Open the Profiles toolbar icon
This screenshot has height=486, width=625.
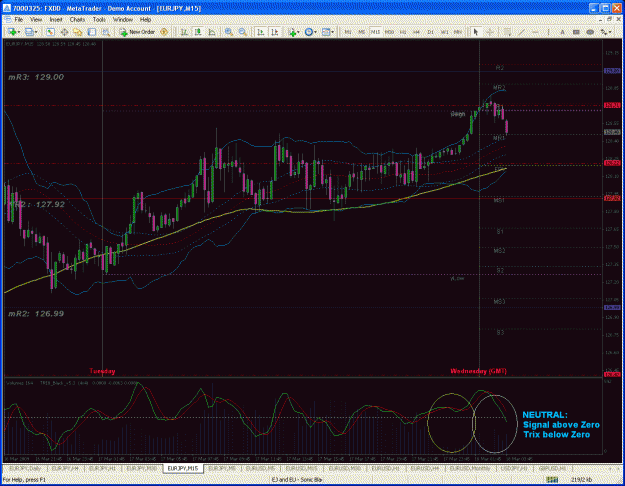[29, 32]
